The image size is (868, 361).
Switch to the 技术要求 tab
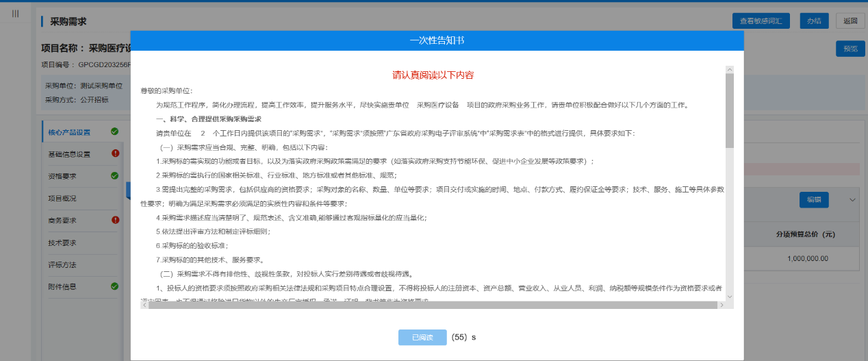[62, 242]
